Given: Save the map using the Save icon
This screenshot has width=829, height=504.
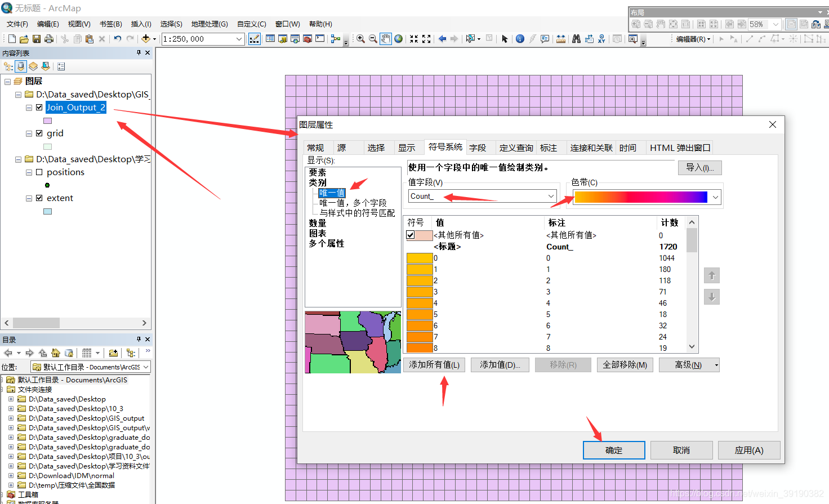Looking at the screenshot, I should [36, 39].
